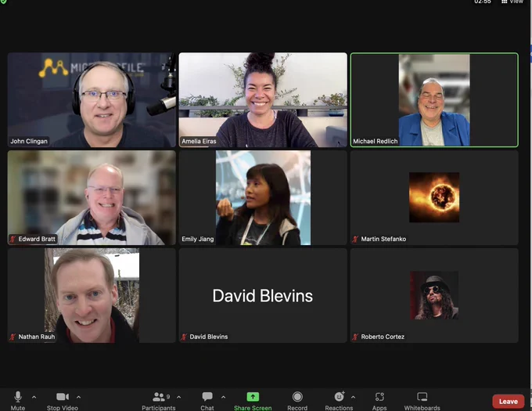Expand arrow next to Reactions
This screenshot has width=532, height=411.
[x=353, y=397]
